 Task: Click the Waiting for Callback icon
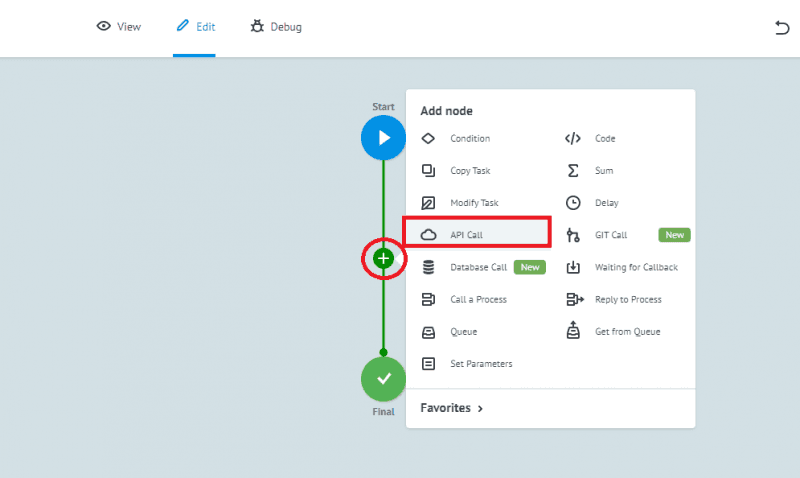[573, 267]
